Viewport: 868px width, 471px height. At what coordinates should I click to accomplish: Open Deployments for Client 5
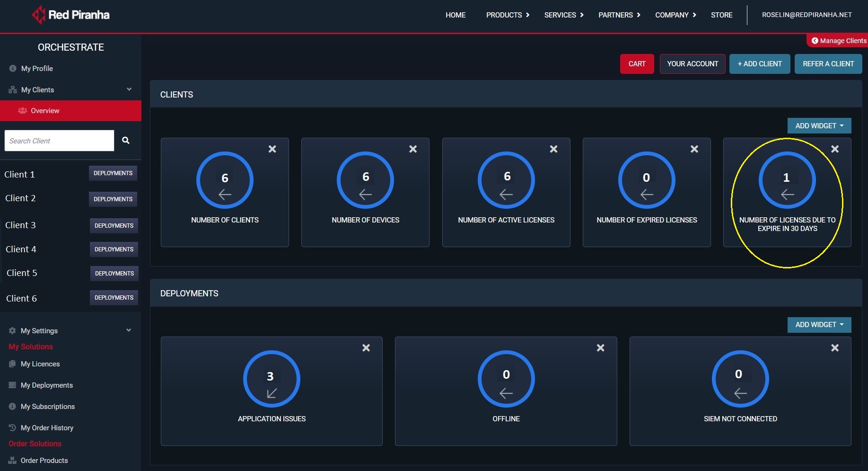(x=114, y=274)
